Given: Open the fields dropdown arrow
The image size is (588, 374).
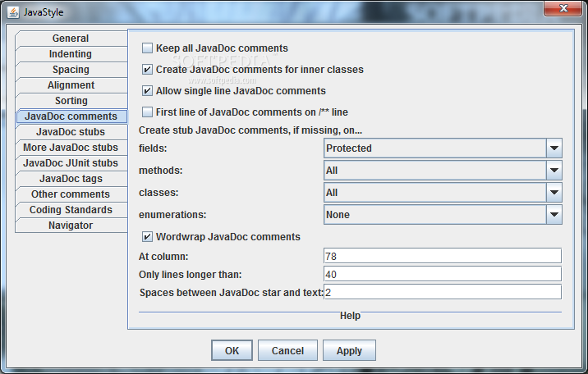Looking at the screenshot, I should pos(554,148).
